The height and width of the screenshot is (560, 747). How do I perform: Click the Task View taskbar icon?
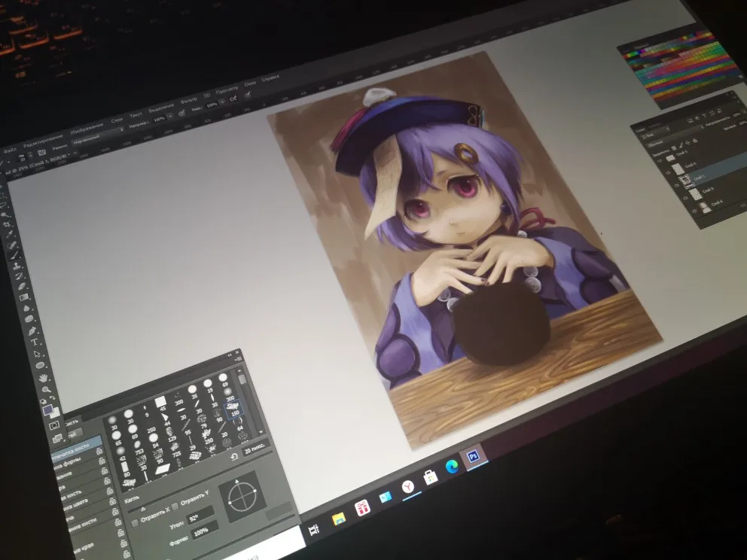[313, 530]
